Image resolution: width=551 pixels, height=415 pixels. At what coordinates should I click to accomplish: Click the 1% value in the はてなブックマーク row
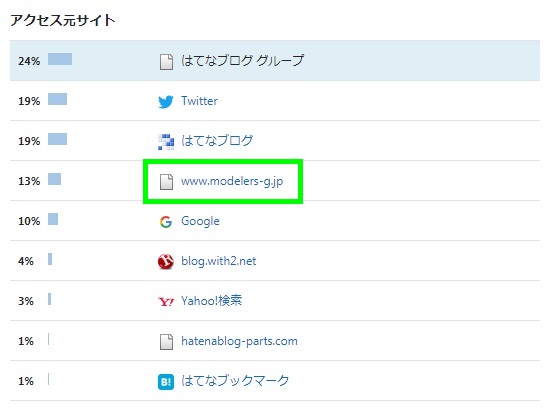click(x=26, y=382)
